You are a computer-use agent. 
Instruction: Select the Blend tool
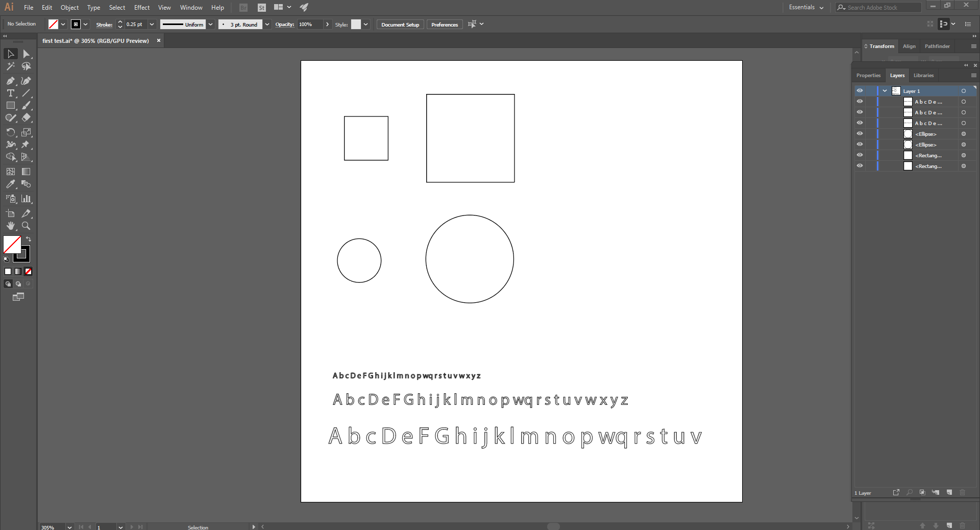(x=26, y=184)
